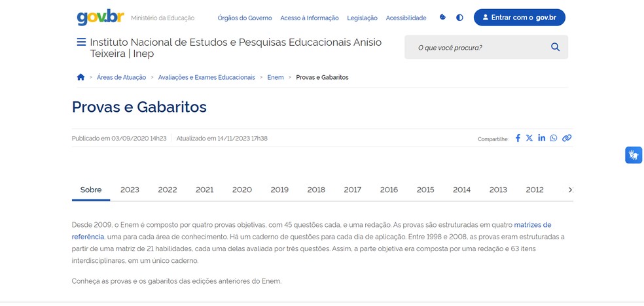The image size is (644, 306).
Task: Select the 2022 tab
Action: click(168, 190)
